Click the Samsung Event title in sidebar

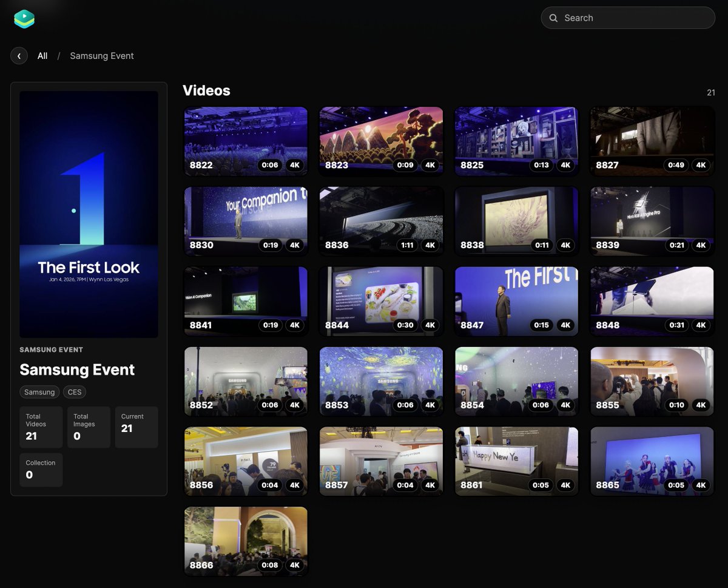(77, 370)
